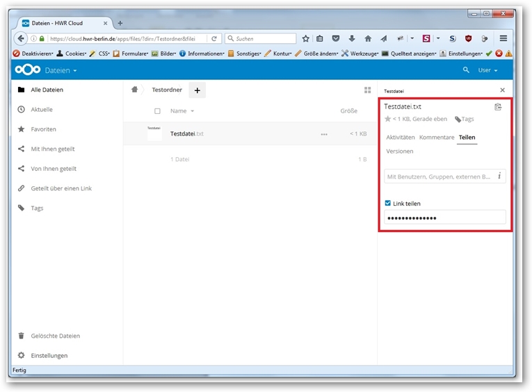532x392 pixels.
Task: Open Gelöschte Dateien trash
Action: (x=56, y=336)
